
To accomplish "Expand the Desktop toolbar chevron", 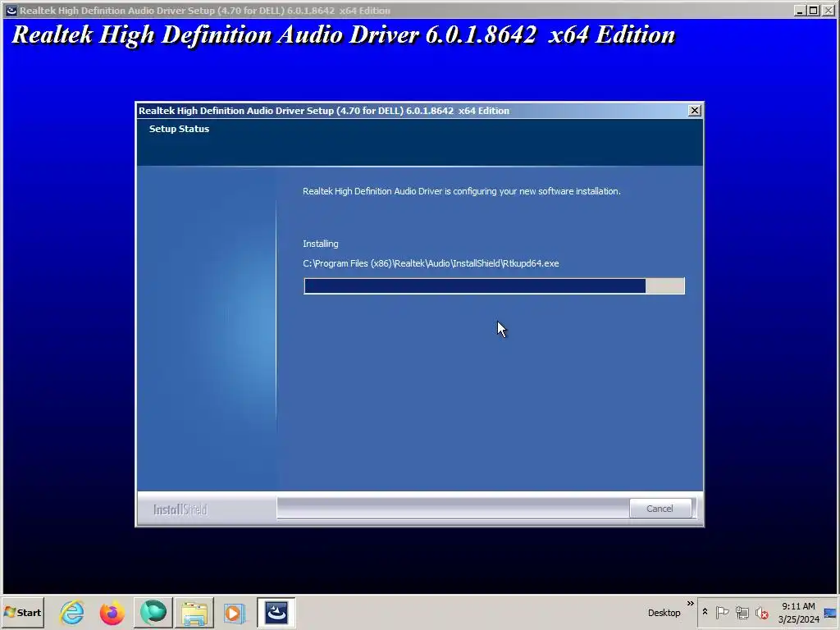I will click(x=690, y=604).
